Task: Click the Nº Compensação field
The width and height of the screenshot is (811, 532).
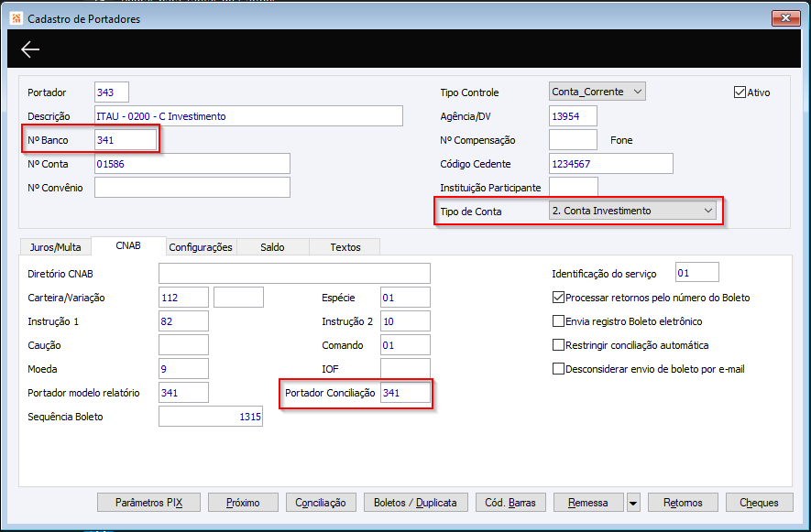Action: 573,139
